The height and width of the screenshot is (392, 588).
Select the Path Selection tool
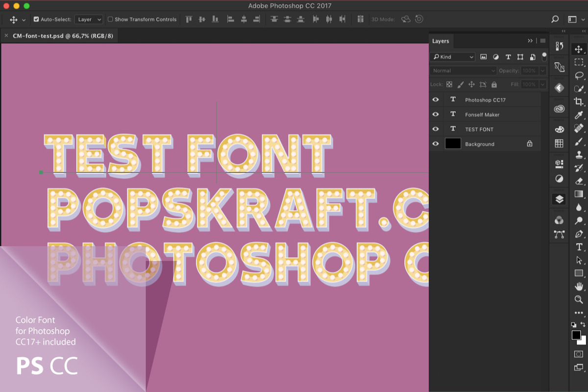tap(579, 260)
